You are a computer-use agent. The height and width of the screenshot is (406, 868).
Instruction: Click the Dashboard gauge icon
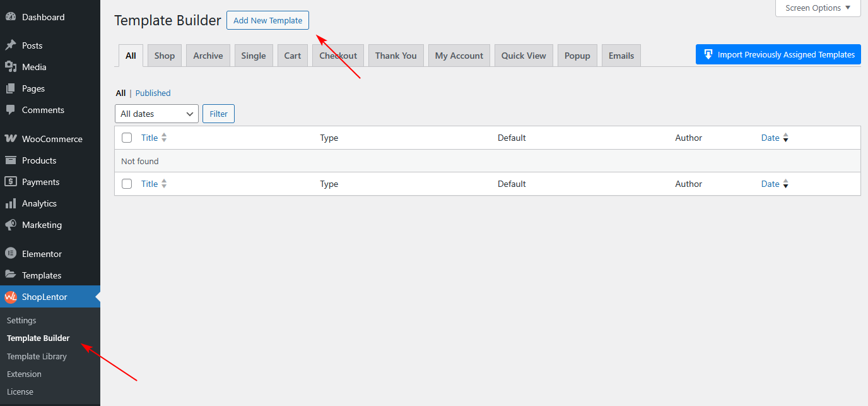pyautogui.click(x=11, y=17)
